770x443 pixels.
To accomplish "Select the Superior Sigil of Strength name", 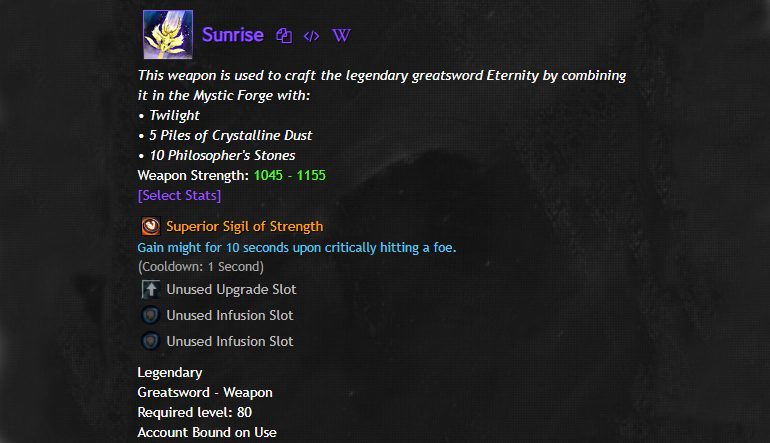I will (x=245, y=227).
